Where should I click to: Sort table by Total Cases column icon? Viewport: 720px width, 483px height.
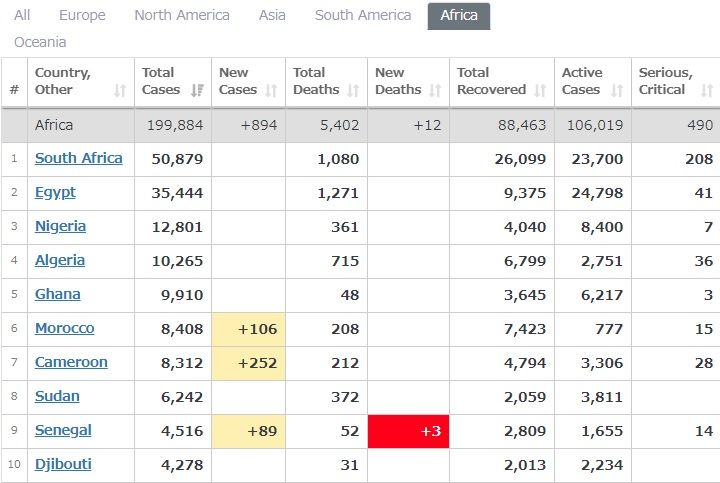click(196, 91)
